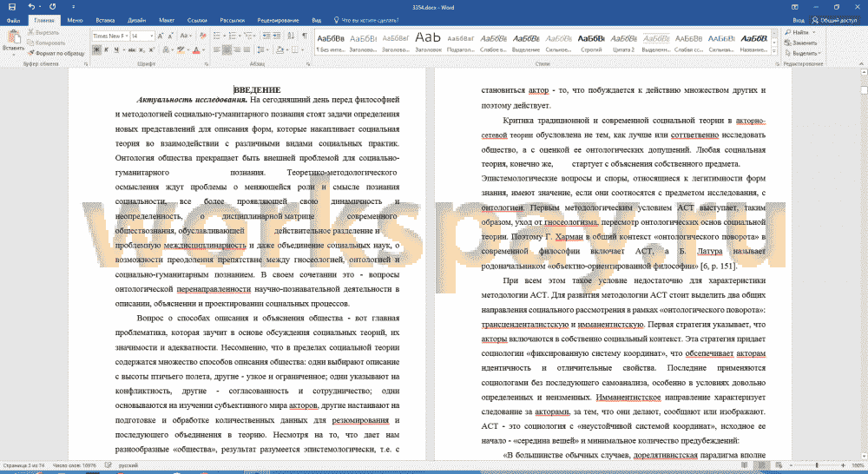Align text to the left

217,49
